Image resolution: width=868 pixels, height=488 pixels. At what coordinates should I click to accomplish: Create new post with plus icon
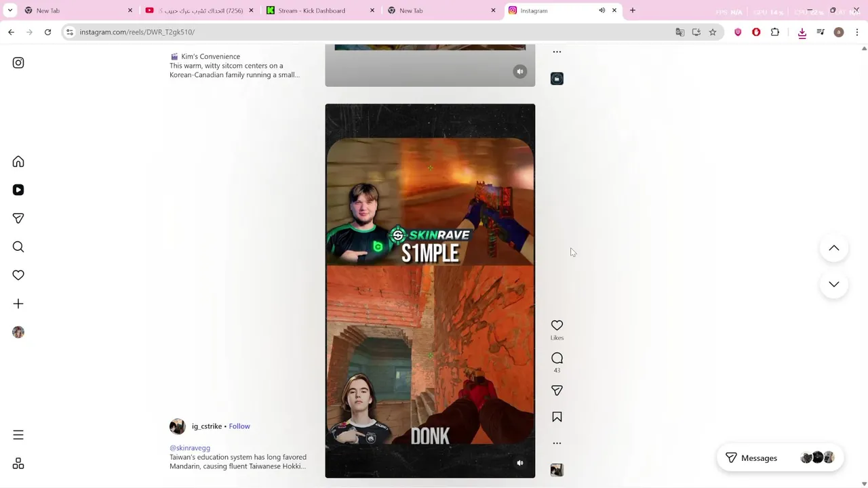click(x=18, y=304)
